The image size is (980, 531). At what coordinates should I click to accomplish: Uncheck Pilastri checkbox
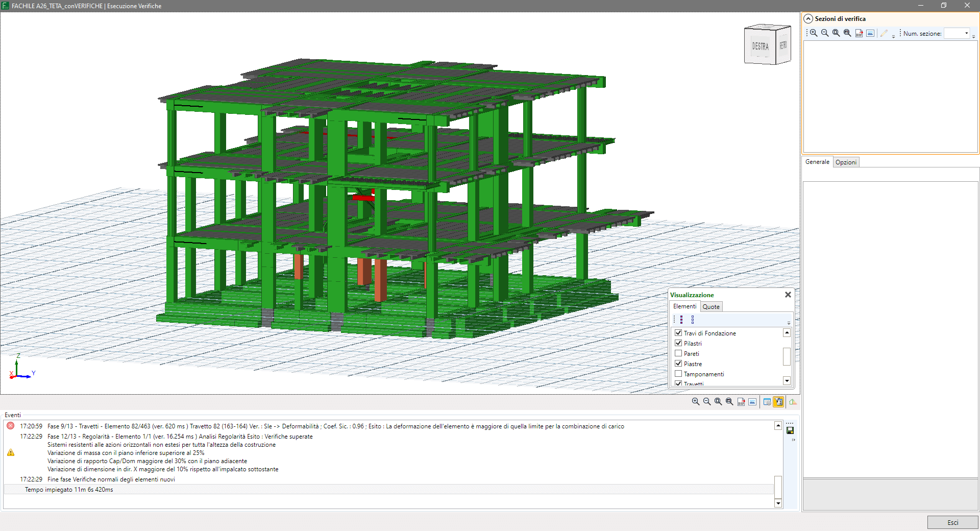pyautogui.click(x=678, y=343)
